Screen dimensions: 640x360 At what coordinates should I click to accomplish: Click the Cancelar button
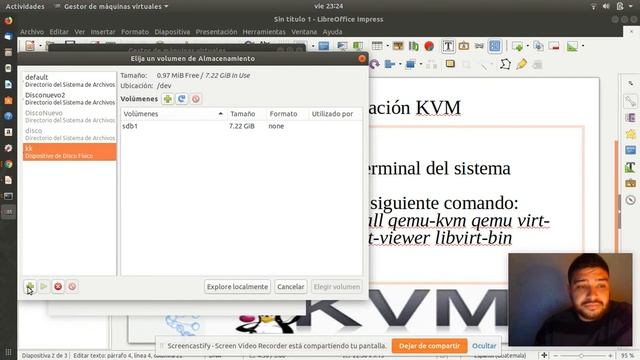[291, 287]
